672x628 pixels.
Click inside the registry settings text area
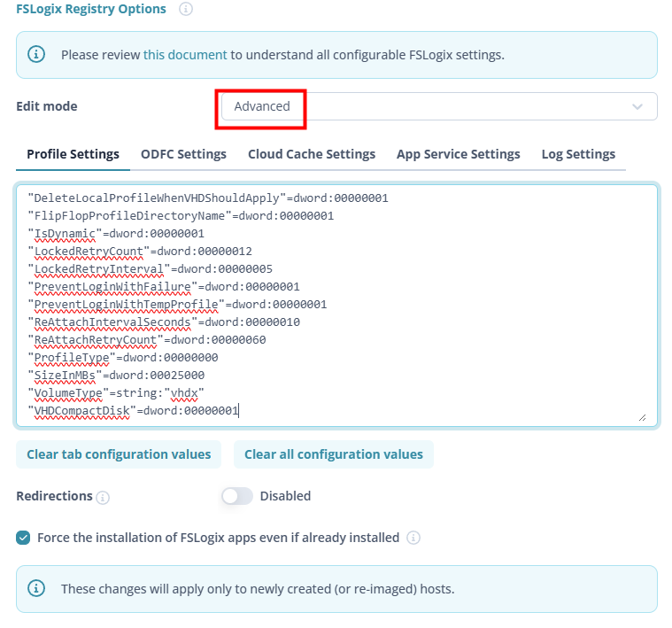336,306
